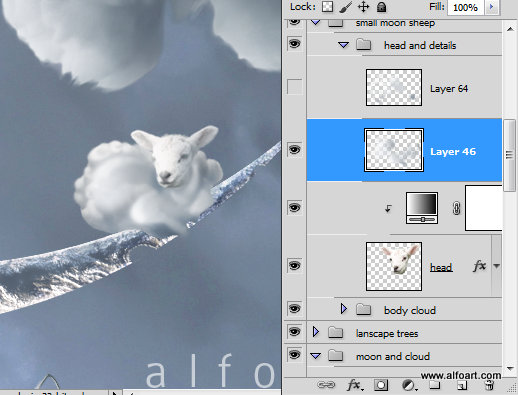Expand the lanscape trees group

pyautogui.click(x=316, y=332)
